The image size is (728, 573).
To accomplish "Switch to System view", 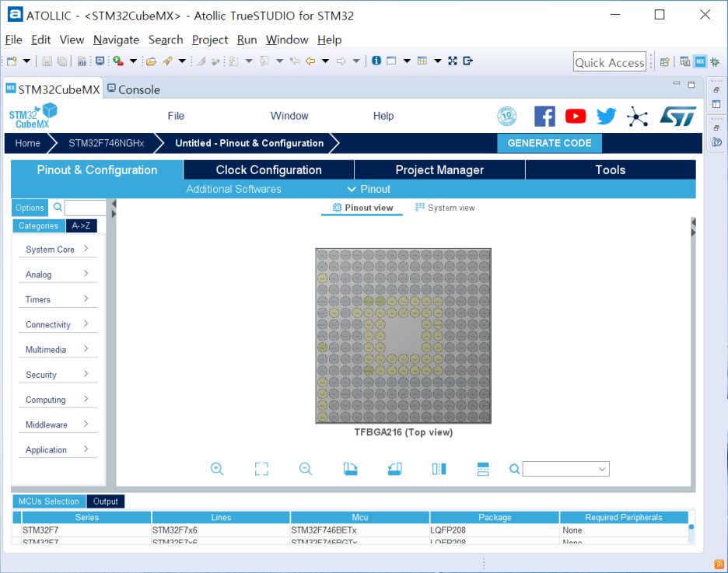I will [x=445, y=208].
